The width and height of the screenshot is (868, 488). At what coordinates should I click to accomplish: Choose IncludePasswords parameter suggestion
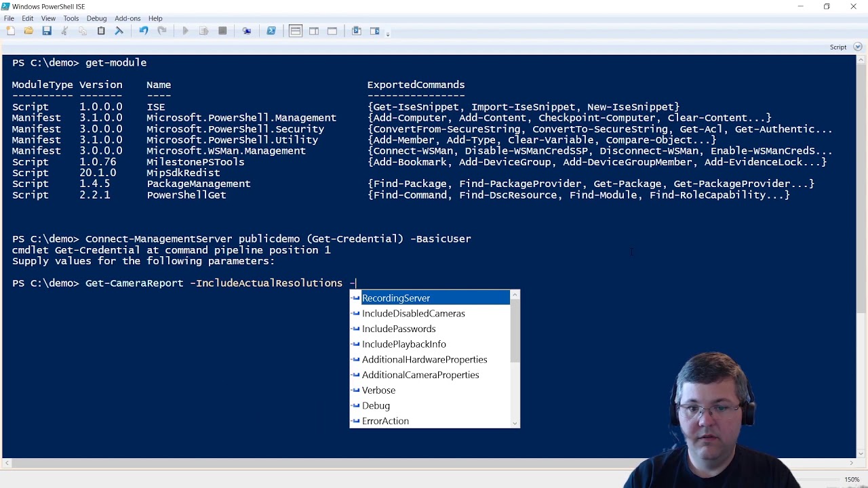pyautogui.click(x=430, y=329)
